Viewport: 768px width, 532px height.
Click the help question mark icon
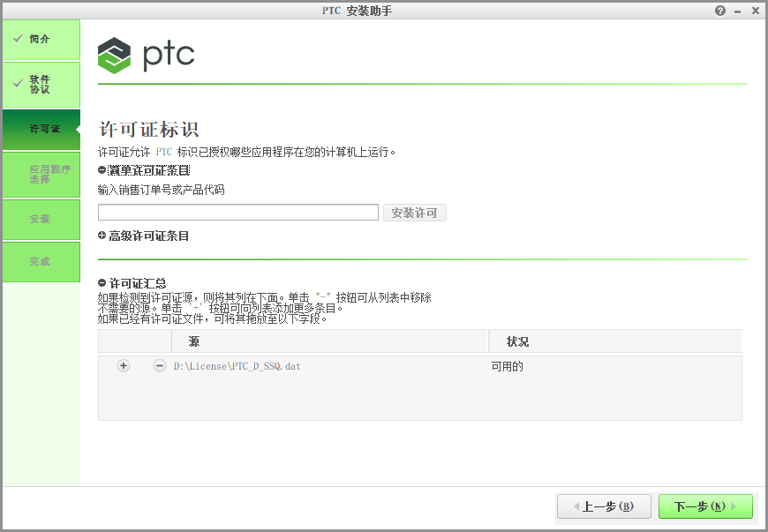pos(720,11)
